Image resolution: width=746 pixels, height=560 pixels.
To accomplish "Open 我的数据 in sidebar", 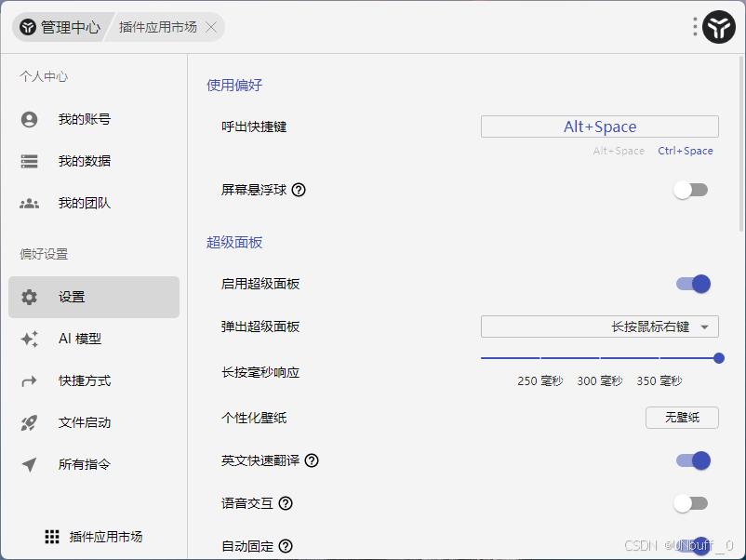I will (x=94, y=161).
